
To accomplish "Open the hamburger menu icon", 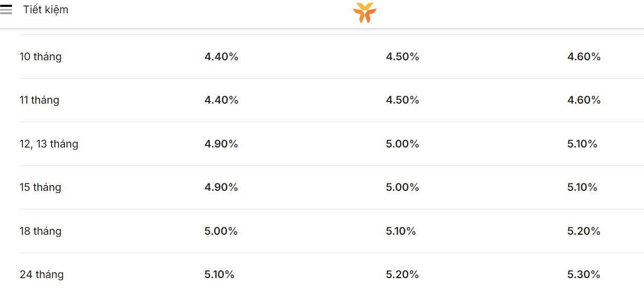I will 6,10.
